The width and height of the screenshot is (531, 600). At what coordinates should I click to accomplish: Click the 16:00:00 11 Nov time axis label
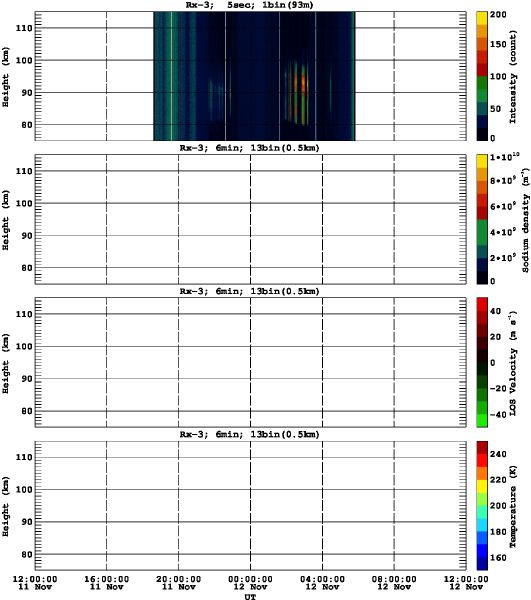point(106,583)
